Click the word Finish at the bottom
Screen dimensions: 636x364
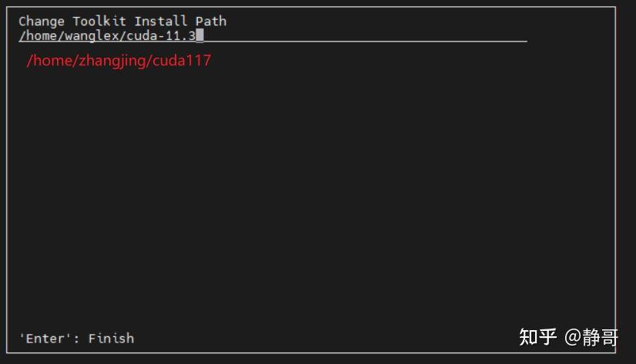tap(111, 338)
